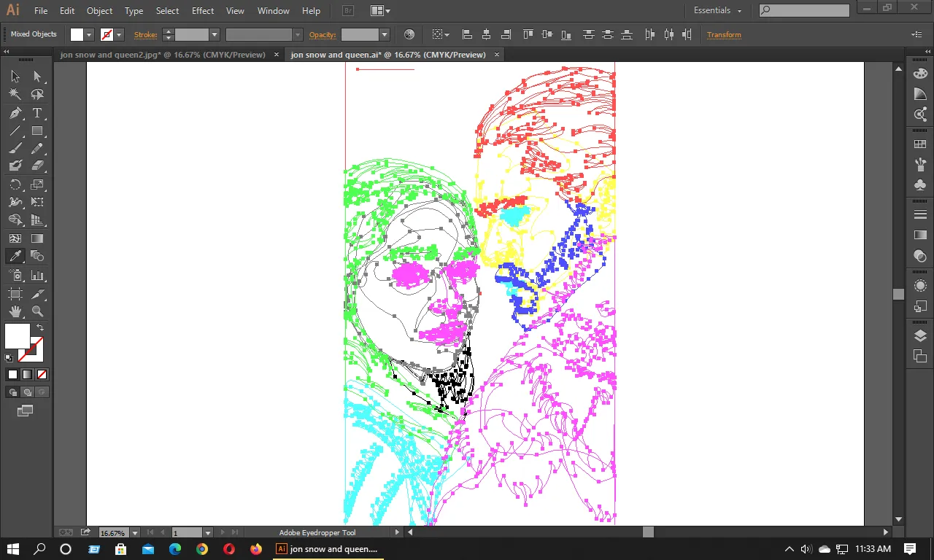934x560 pixels.
Task: Open Essentials workspace switcher
Action: (717, 11)
